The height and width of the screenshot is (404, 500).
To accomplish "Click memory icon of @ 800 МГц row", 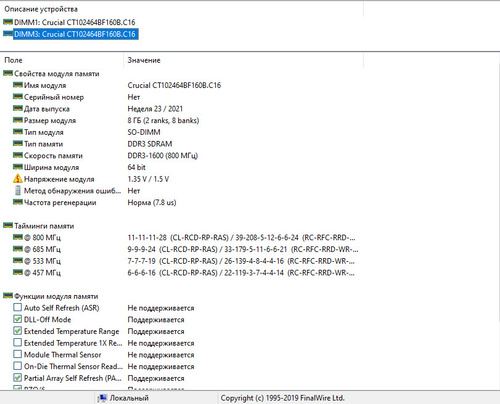I will click(x=18, y=237).
